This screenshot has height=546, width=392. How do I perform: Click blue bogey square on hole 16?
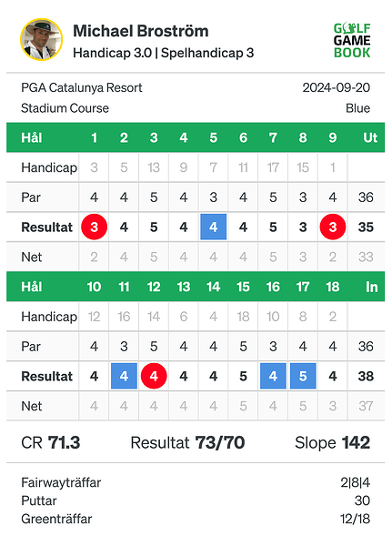(x=273, y=376)
